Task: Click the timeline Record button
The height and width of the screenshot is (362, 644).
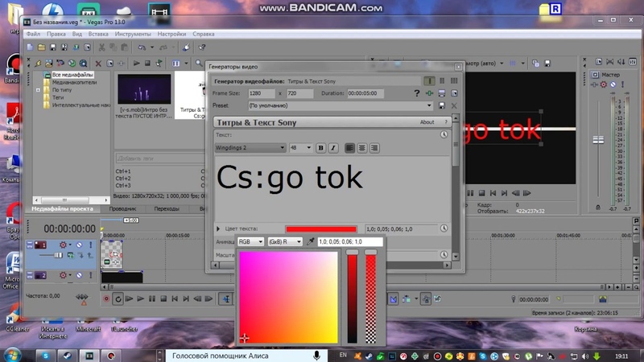Action: tap(106, 298)
